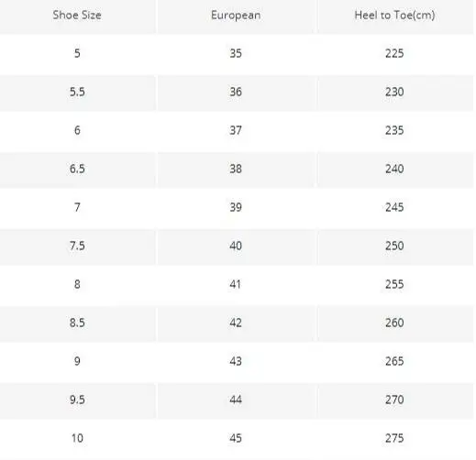Select European size 36 cell
The image size is (476, 460).
[x=236, y=92]
